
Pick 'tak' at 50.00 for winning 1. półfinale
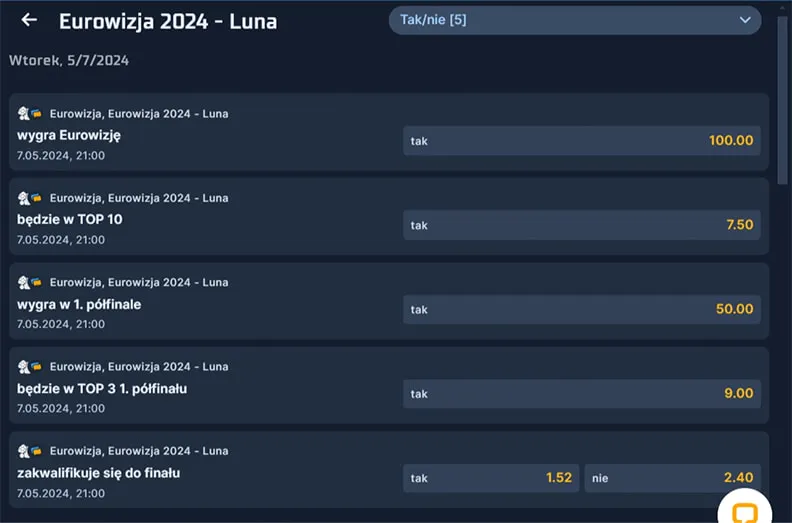click(x=581, y=309)
